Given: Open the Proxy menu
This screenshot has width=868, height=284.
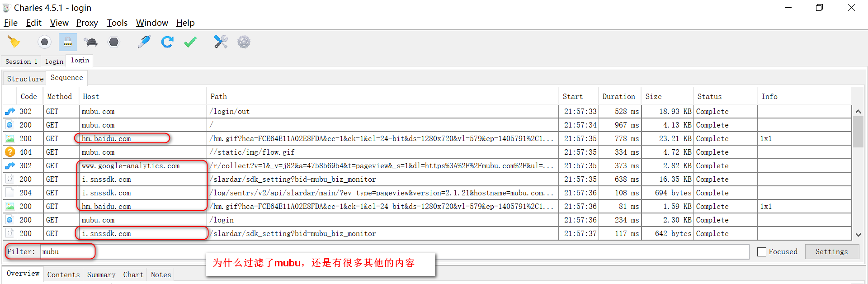Looking at the screenshot, I should 87,23.
